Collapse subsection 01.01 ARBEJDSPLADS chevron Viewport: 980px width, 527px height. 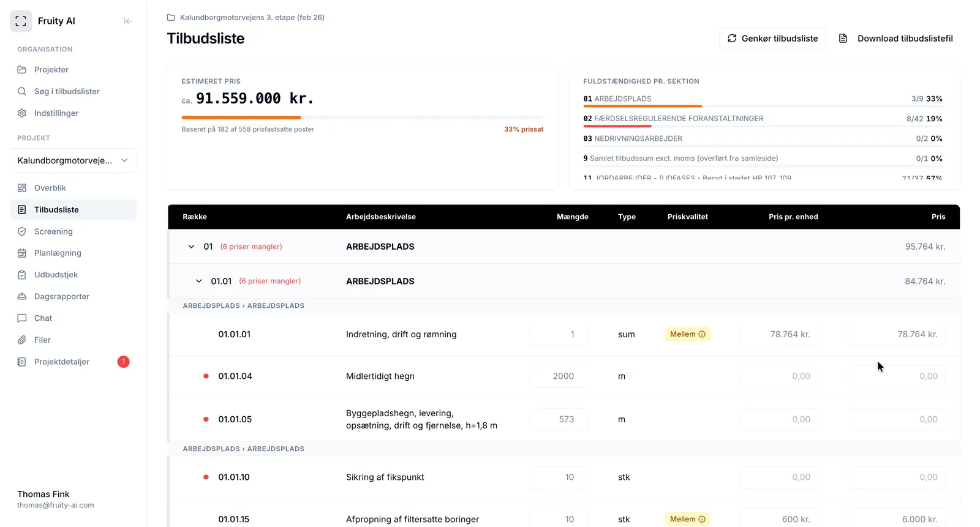pyautogui.click(x=198, y=282)
